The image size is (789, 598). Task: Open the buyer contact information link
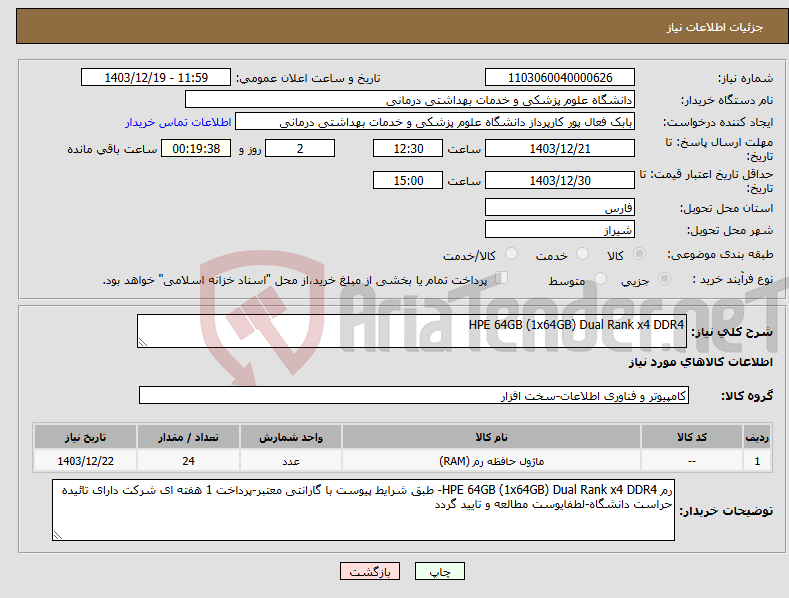pos(178,122)
